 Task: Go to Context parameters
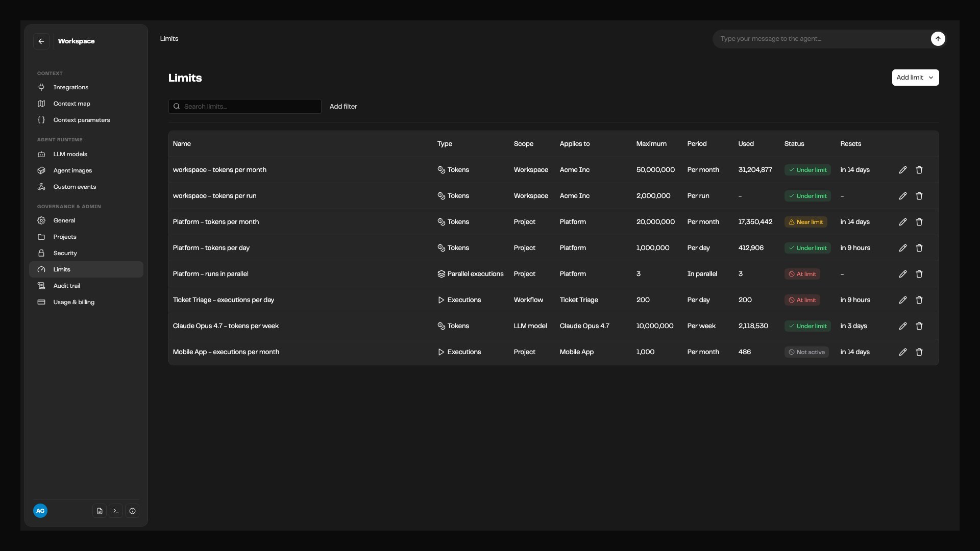86,120
